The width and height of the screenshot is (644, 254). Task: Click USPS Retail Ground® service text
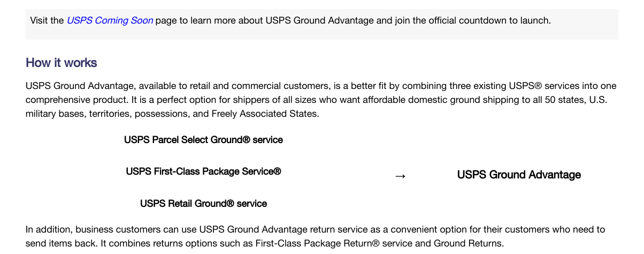click(x=203, y=204)
